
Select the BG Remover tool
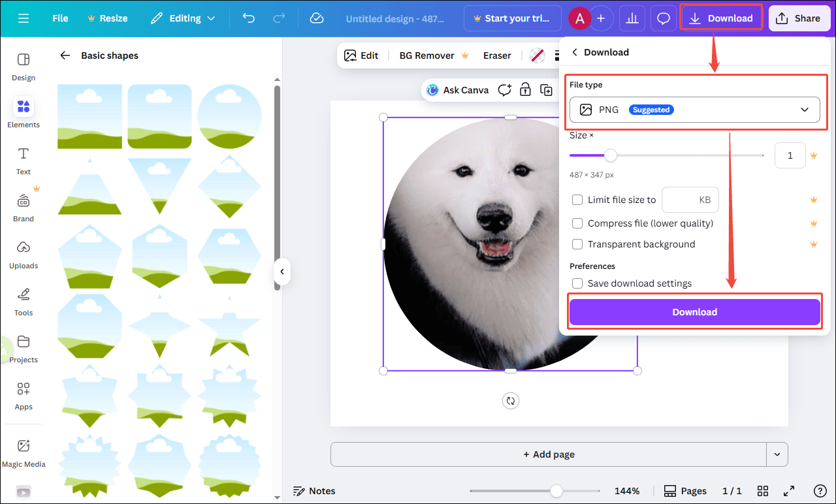coord(426,55)
